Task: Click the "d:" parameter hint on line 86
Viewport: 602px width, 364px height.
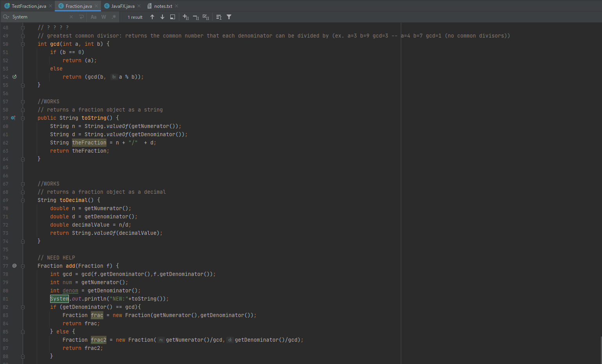Action: point(230,340)
